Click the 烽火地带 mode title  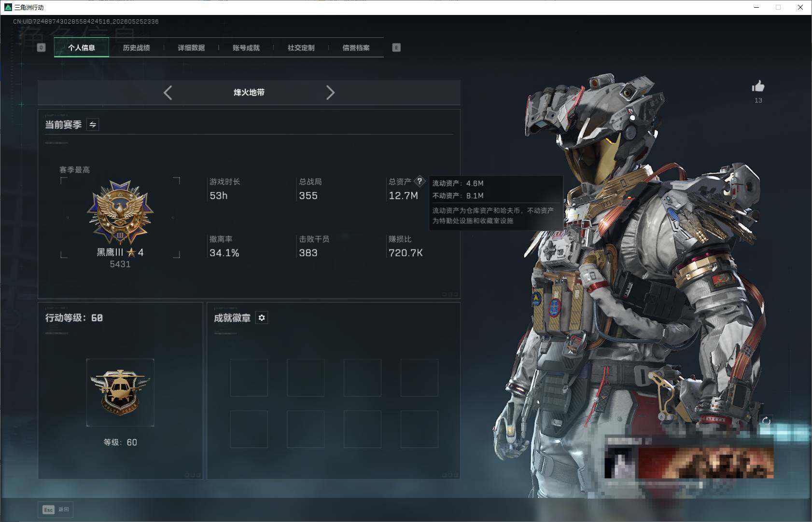(x=249, y=92)
